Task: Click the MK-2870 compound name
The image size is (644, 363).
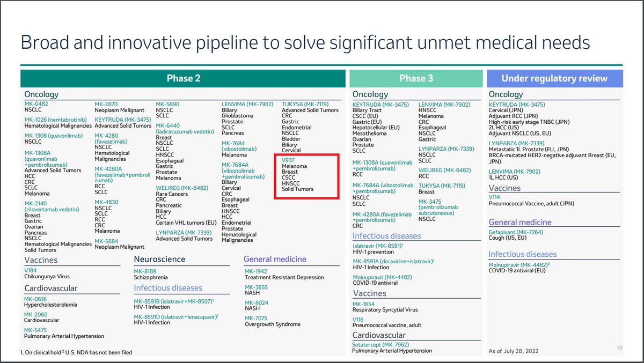Action: click(x=107, y=103)
